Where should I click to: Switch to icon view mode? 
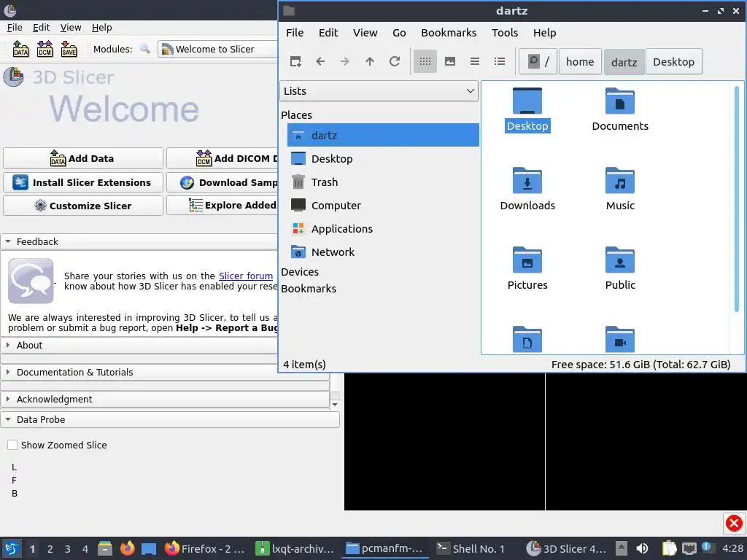coord(425,61)
